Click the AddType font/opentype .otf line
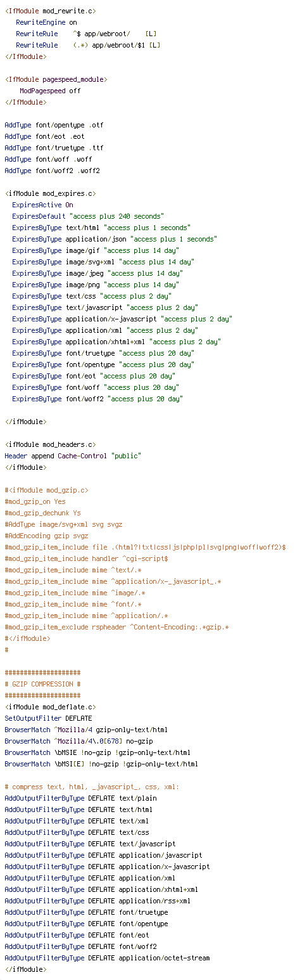 54,125
